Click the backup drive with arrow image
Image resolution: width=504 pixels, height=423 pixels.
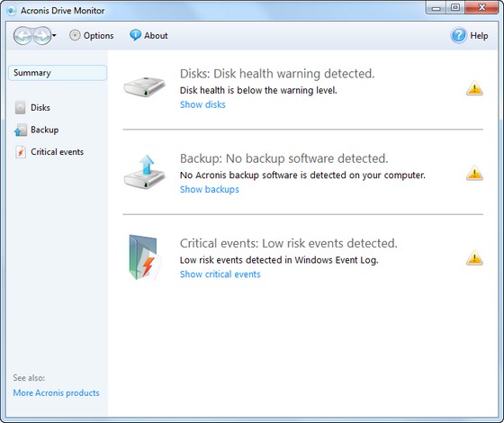click(x=144, y=172)
